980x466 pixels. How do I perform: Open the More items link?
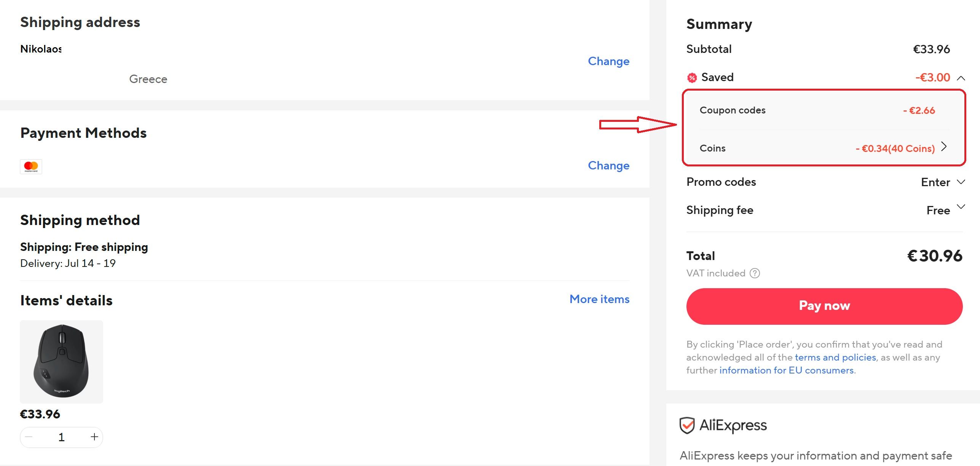pyautogui.click(x=599, y=299)
